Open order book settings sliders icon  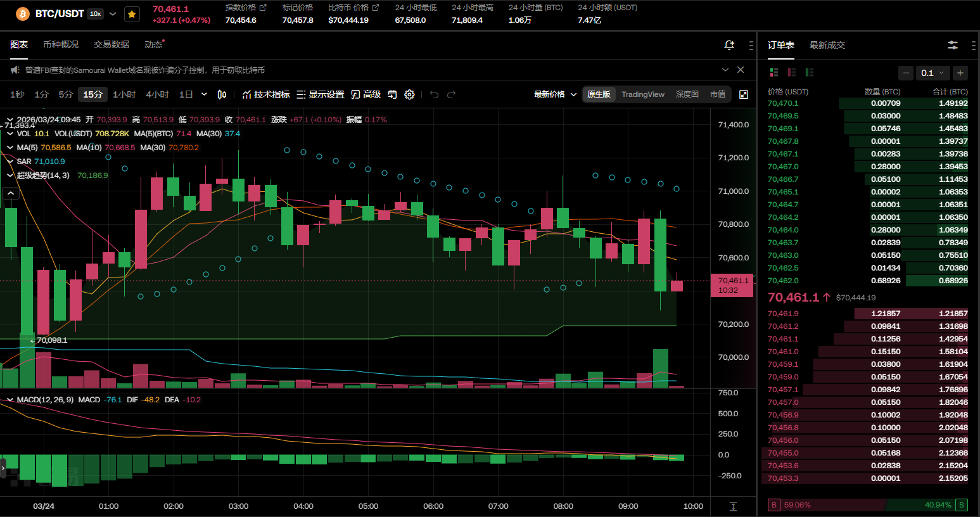pos(952,45)
